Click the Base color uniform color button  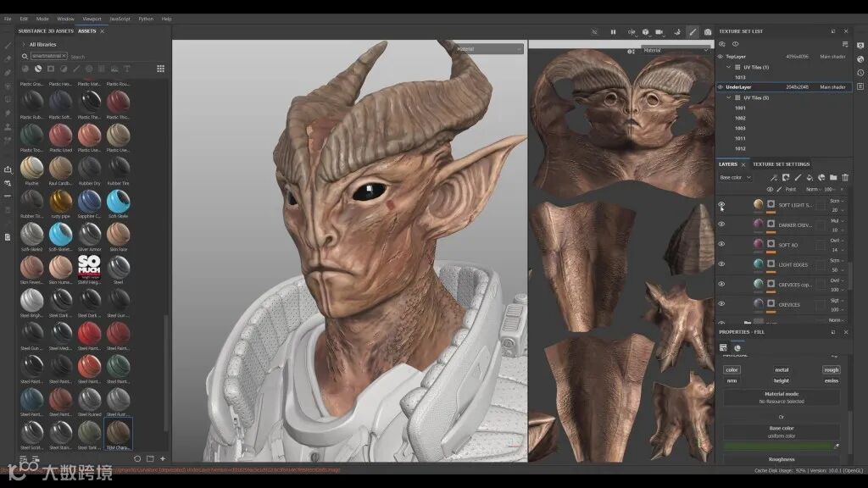tap(781, 431)
